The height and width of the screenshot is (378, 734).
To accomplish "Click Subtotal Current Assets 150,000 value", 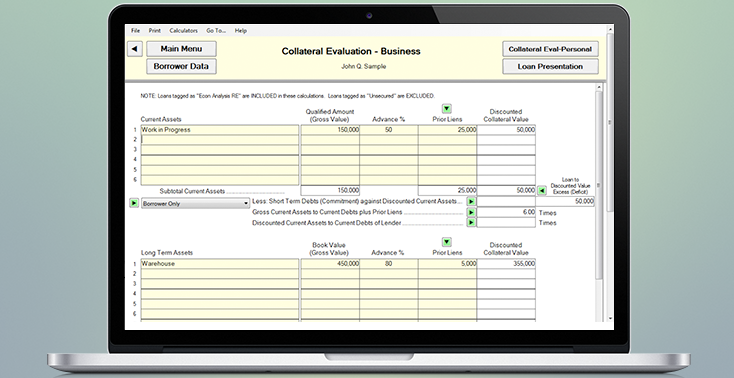I will point(330,191).
